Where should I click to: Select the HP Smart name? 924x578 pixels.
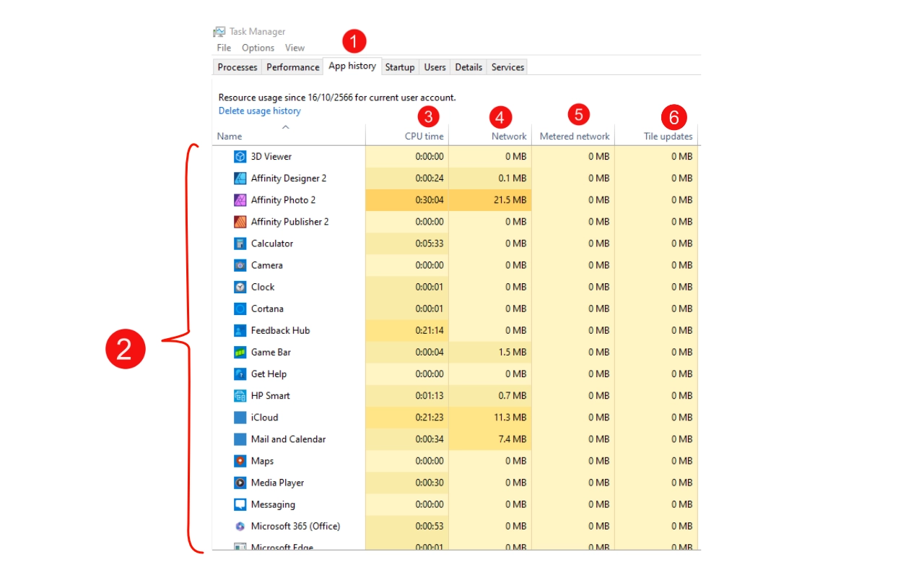(270, 395)
